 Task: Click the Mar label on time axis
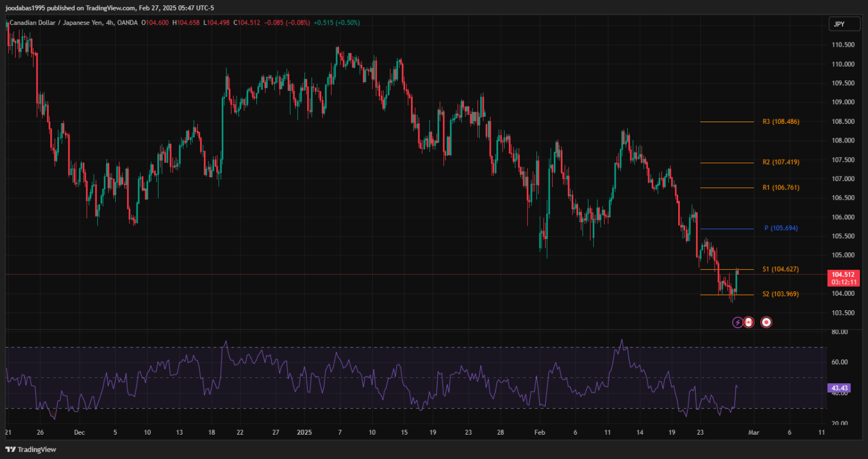click(x=753, y=432)
